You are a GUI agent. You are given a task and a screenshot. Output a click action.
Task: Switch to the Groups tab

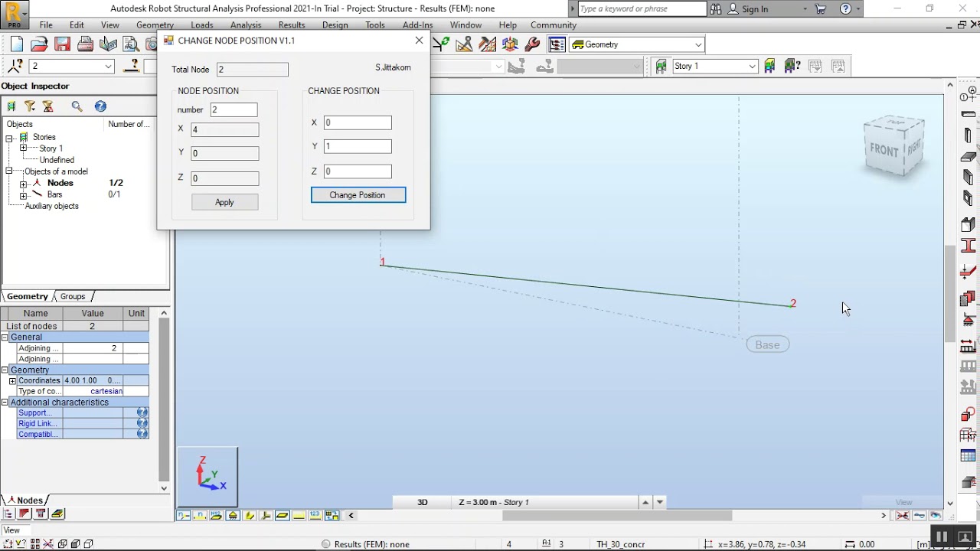(x=73, y=296)
